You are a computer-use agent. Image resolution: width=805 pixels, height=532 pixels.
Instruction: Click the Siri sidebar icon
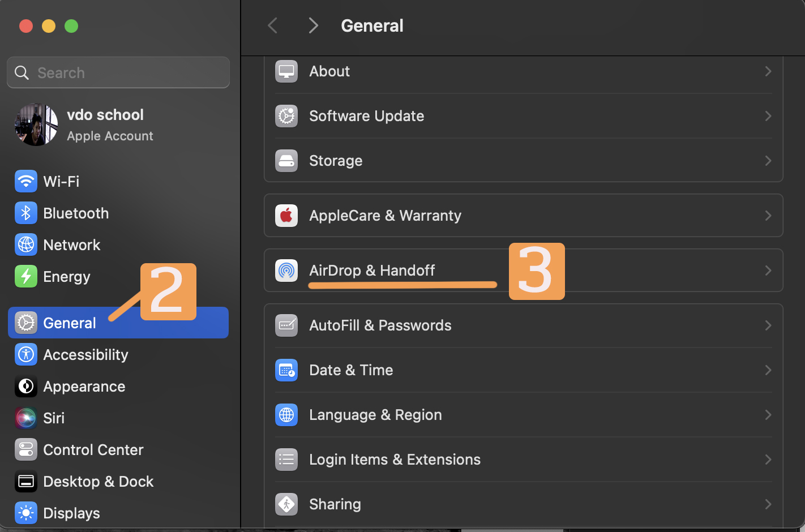point(26,418)
